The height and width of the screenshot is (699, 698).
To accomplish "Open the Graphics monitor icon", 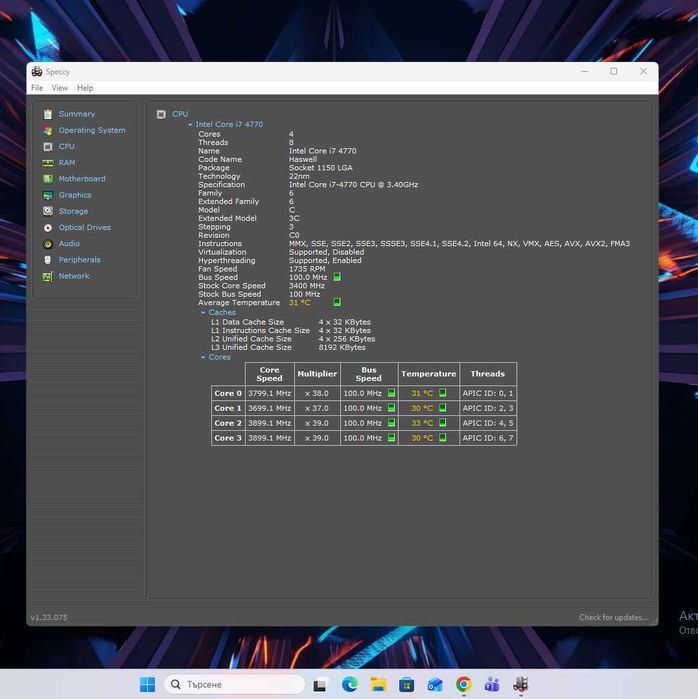I will click(x=48, y=195).
